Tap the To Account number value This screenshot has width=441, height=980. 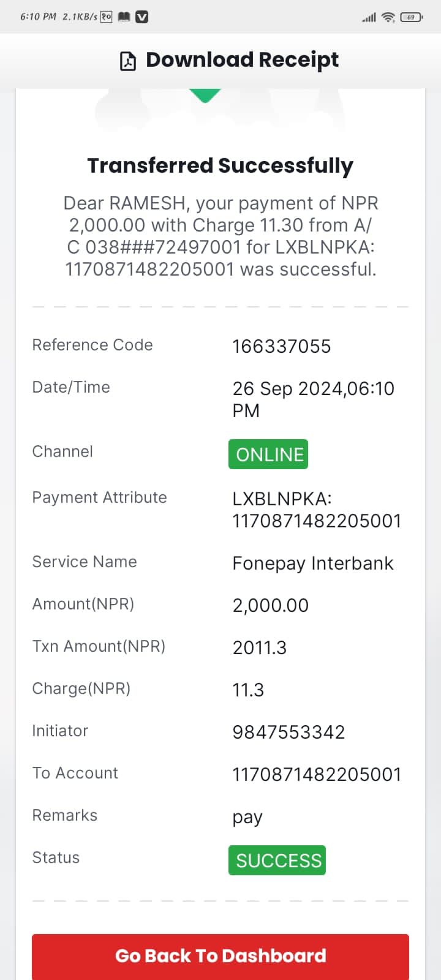coord(317,774)
